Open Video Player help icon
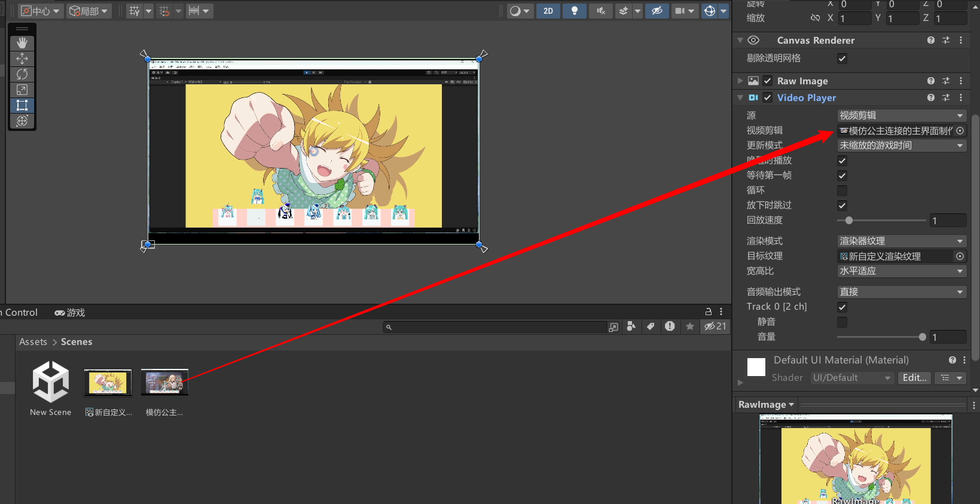The image size is (980, 504). pyautogui.click(x=931, y=97)
